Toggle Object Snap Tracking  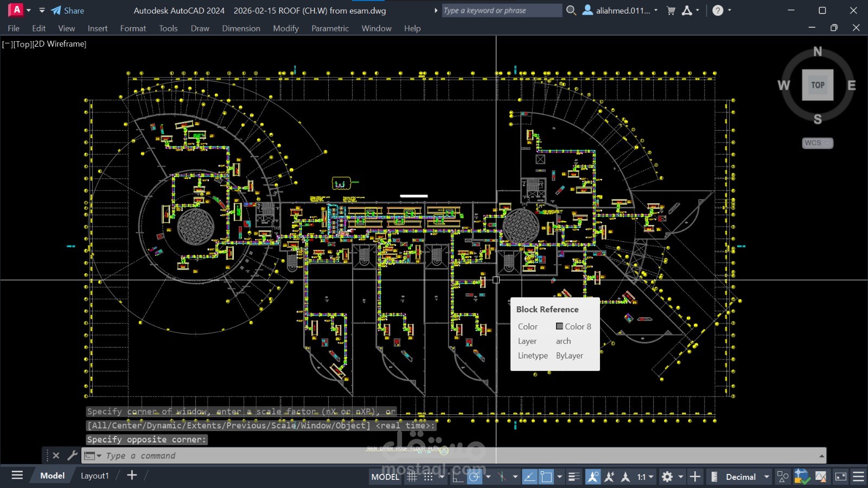530,477
